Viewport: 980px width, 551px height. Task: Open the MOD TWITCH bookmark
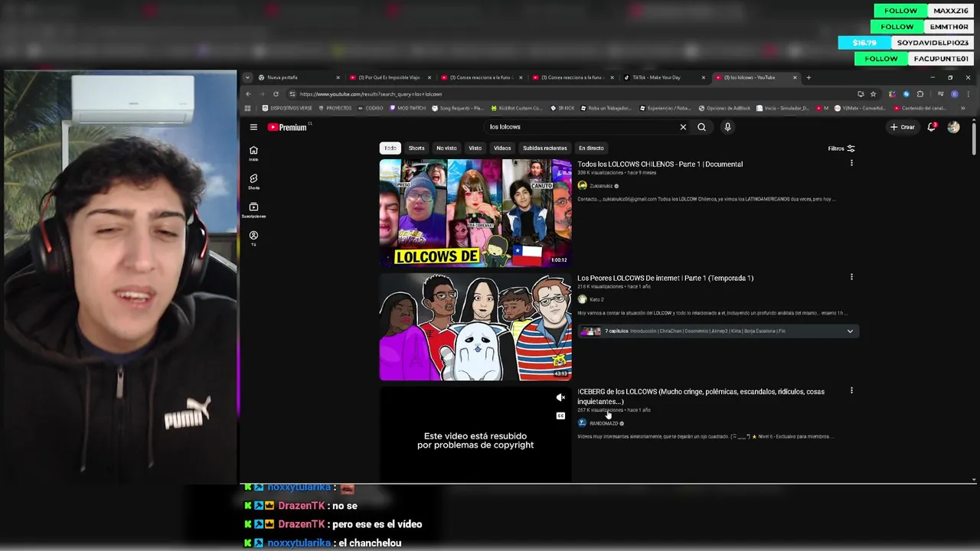(x=409, y=108)
